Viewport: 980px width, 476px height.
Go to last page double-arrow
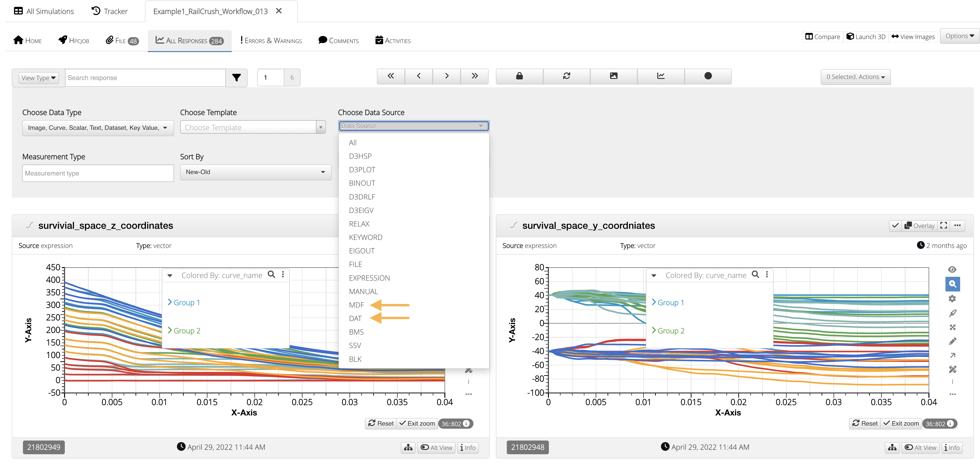click(474, 76)
